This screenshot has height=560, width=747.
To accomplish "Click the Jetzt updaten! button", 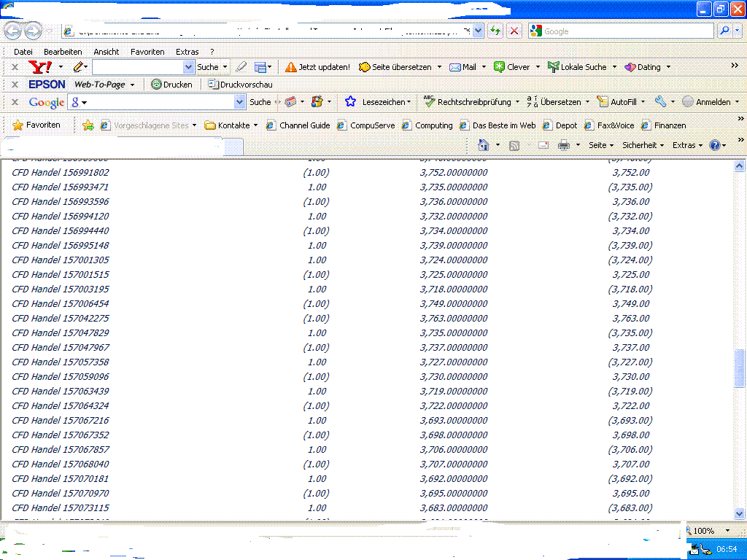I will pyautogui.click(x=317, y=67).
